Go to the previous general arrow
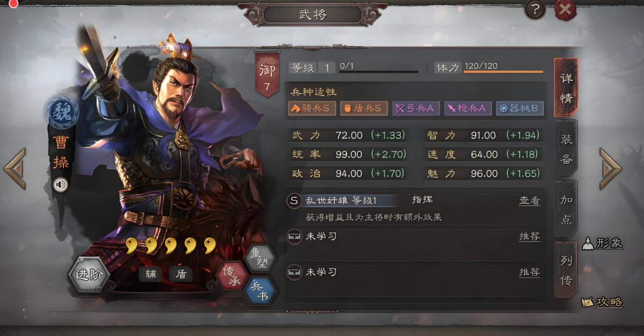Viewport: 644px width, 336px height. 14,169
